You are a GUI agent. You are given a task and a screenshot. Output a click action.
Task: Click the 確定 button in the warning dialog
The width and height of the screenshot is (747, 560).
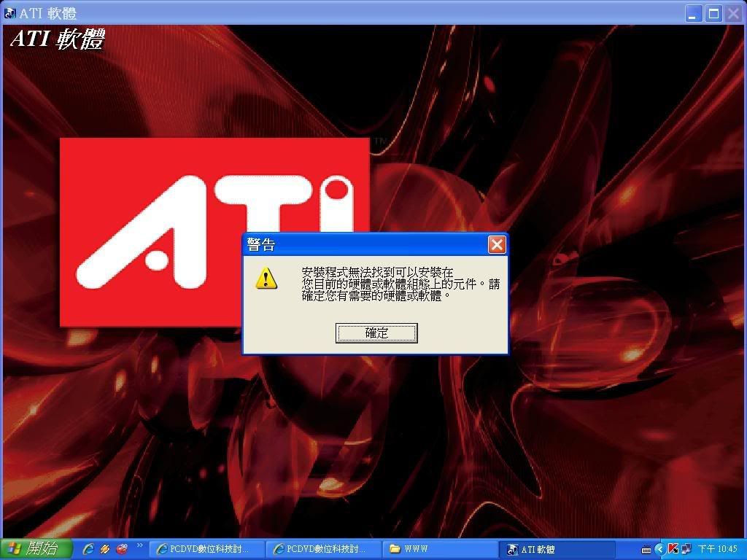376,333
